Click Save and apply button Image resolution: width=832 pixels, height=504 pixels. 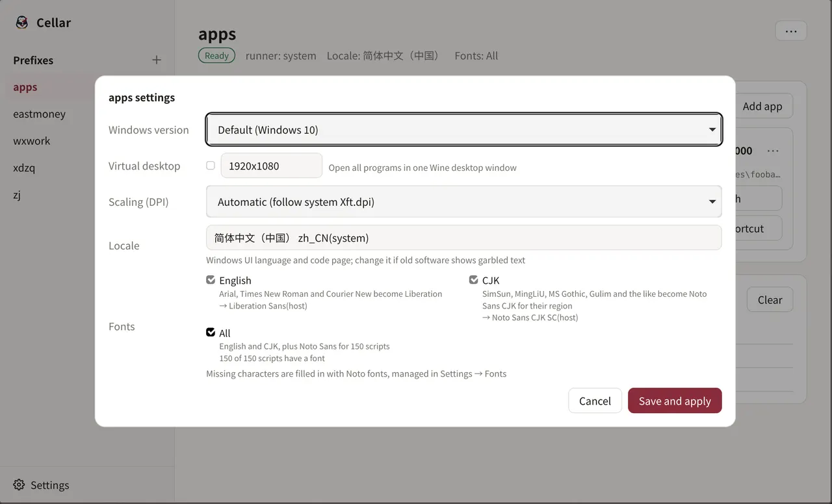click(x=675, y=401)
